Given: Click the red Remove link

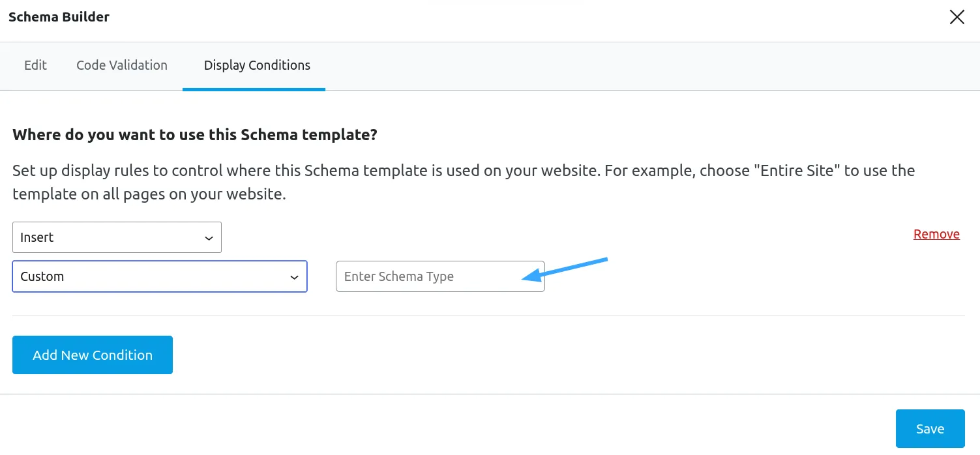Looking at the screenshot, I should 936,234.
